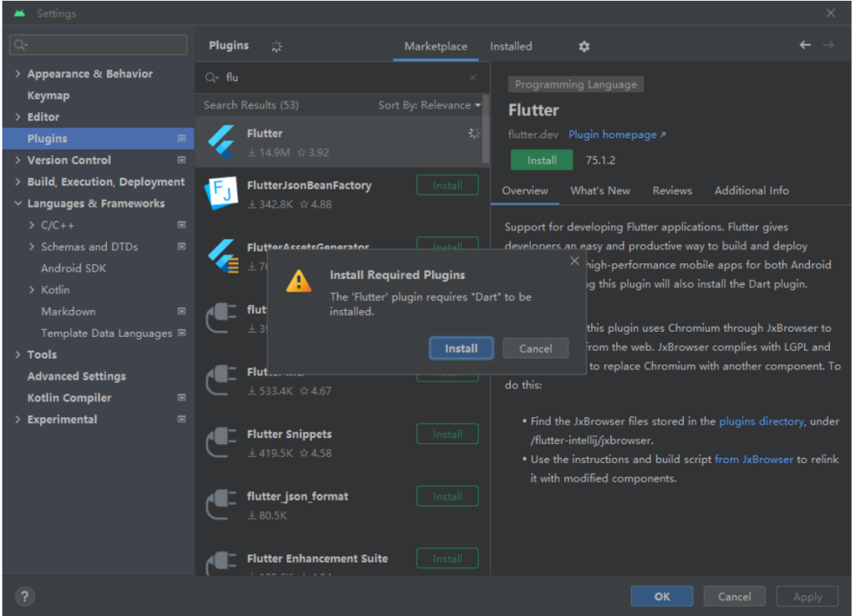Switch to the Installed tab
The image size is (856, 616).
click(x=511, y=46)
